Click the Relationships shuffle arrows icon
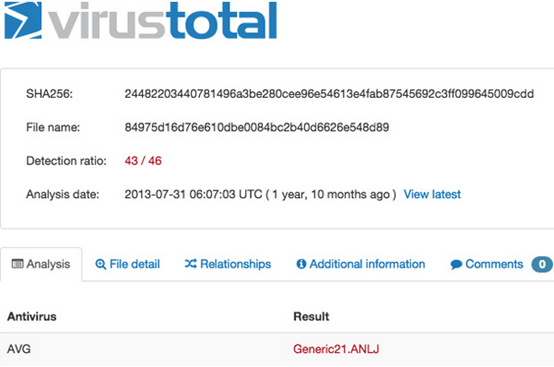 (x=190, y=264)
